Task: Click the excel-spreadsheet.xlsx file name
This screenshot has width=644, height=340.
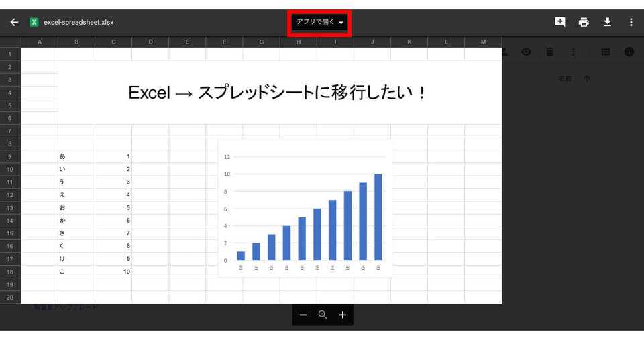Action: pos(78,22)
